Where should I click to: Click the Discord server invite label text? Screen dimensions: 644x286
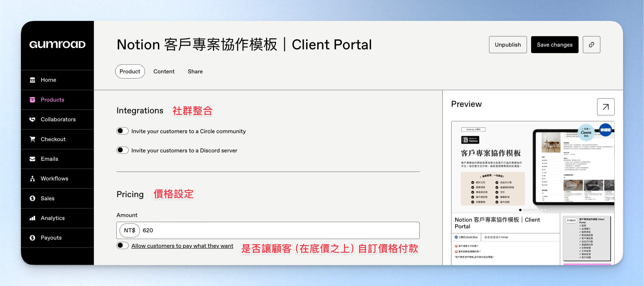coord(184,150)
